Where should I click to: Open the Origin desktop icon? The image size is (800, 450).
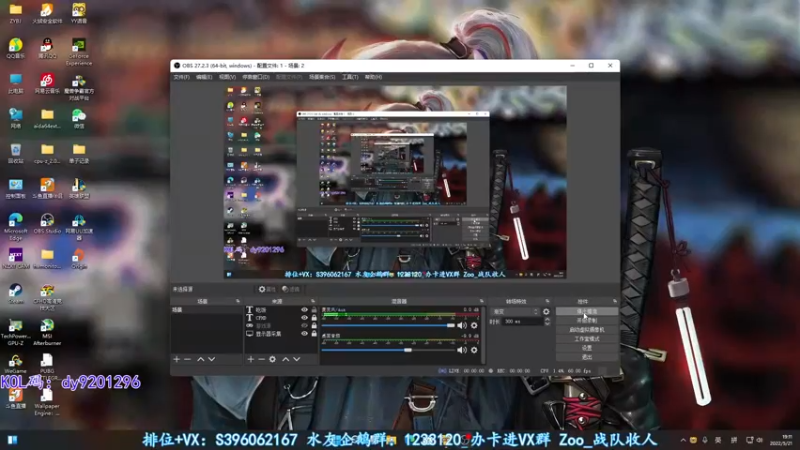click(79, 258)
